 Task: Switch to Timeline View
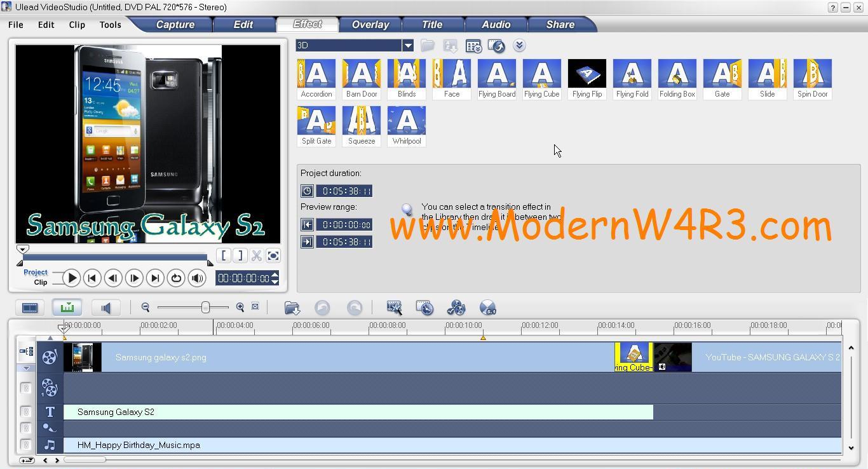tap(67, 308)
